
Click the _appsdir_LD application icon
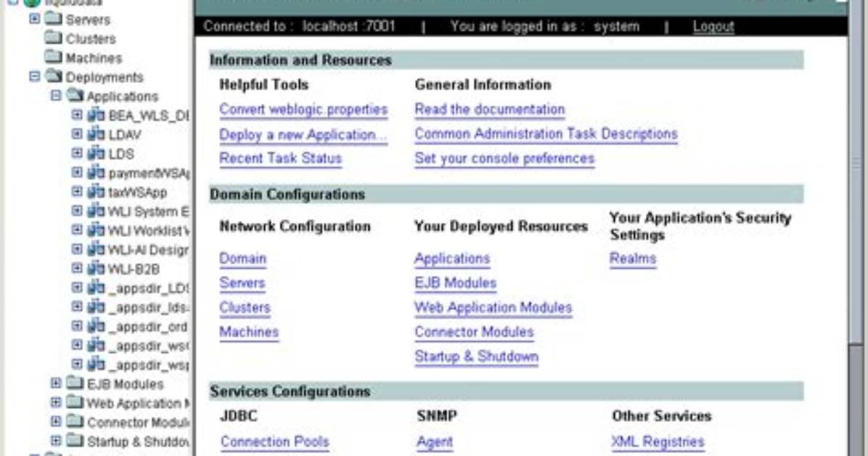pyautogui.click(x=96, y=288)
